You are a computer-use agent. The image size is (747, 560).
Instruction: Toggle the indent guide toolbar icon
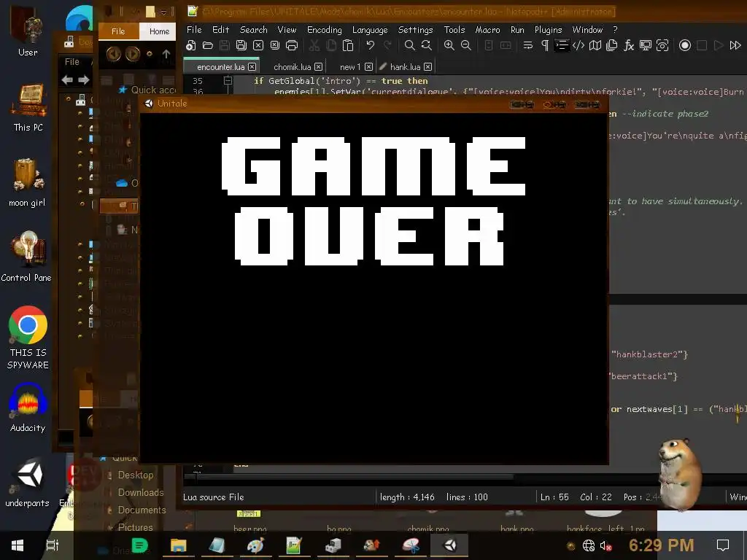pyautogui.click(x=562, y=46)
